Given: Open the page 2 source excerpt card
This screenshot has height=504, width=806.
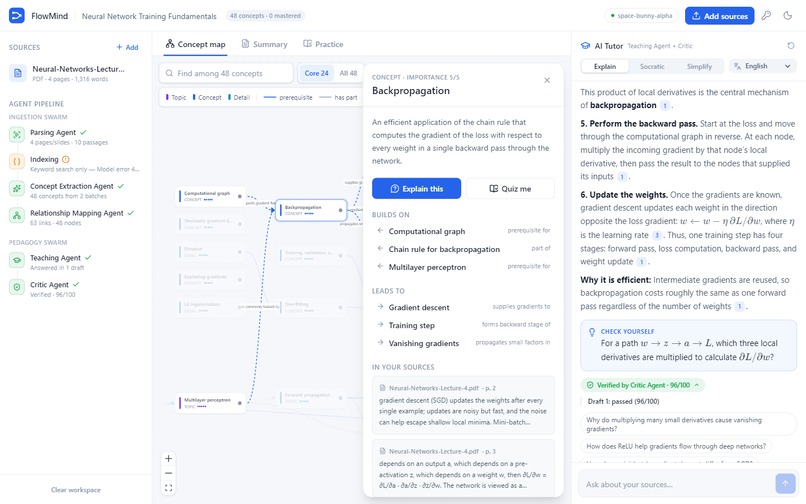Looking at the screenshot, I should (x=463, y=405).
